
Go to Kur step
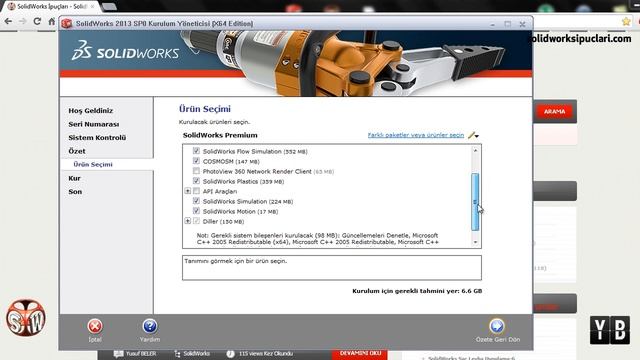(74, 178)
